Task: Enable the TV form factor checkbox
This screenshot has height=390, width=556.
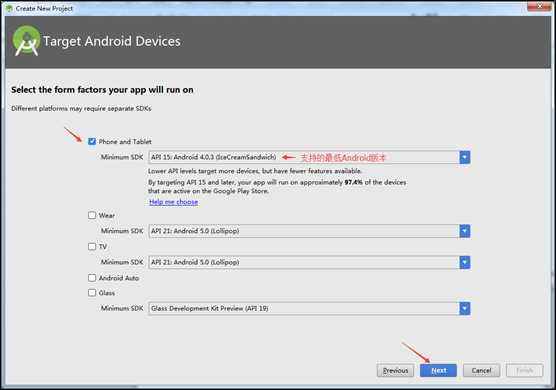Action: pyautogui.click(x=92, y=246)
